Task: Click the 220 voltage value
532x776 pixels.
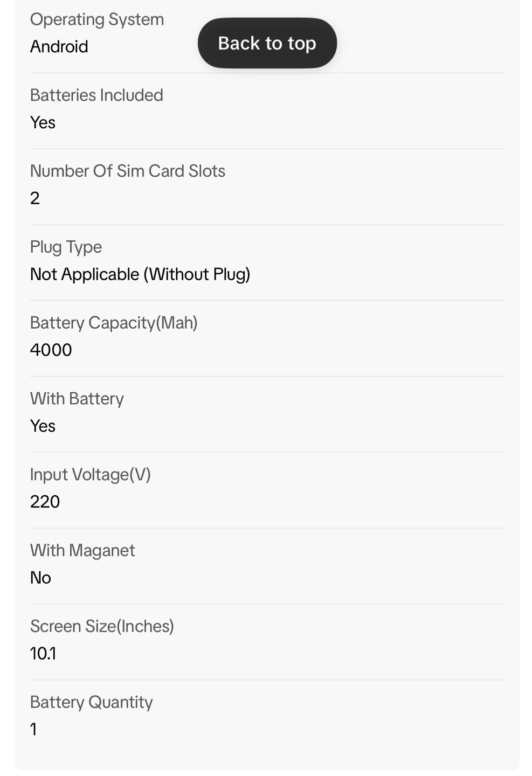Action: click(x=45, y=502)
